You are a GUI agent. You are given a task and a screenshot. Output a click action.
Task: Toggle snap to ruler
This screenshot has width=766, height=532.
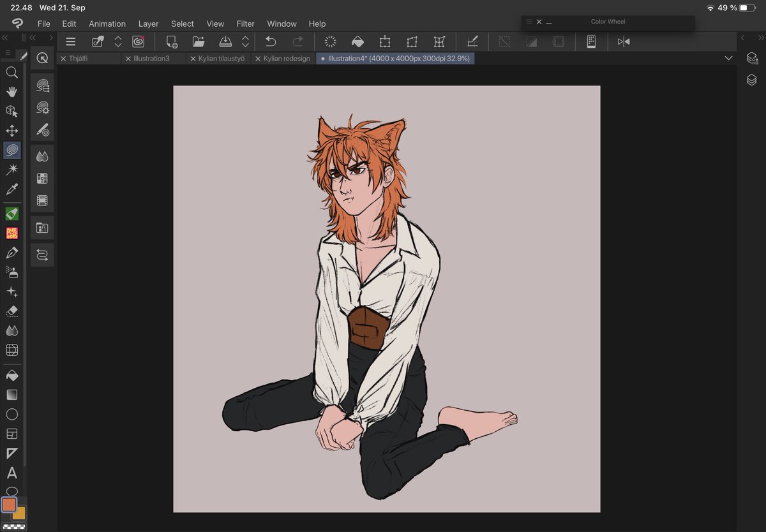tap(472, 42)
